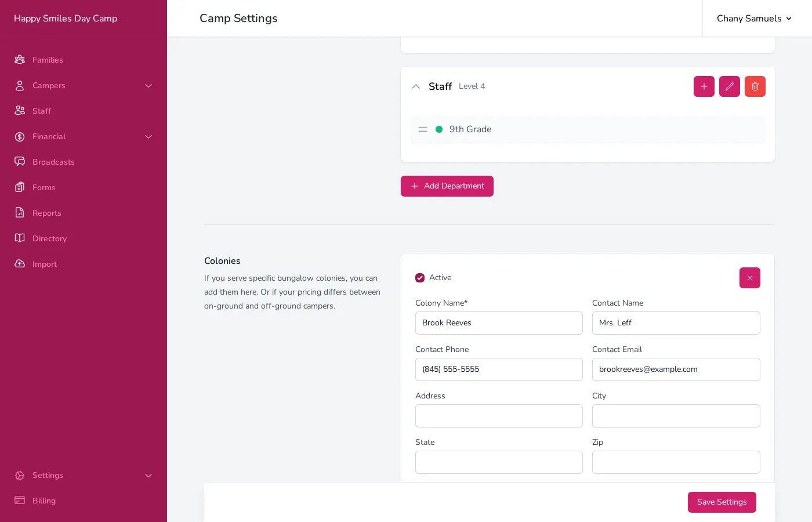Click the Broadcasts chat icon
This screenshot has height=522, width=812.
(x=20, y=162)
